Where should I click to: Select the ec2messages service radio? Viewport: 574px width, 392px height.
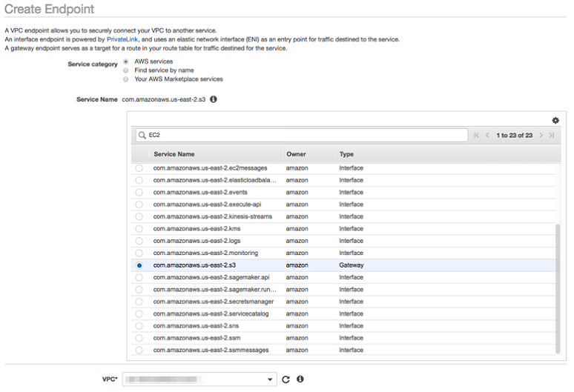(139, 168)
